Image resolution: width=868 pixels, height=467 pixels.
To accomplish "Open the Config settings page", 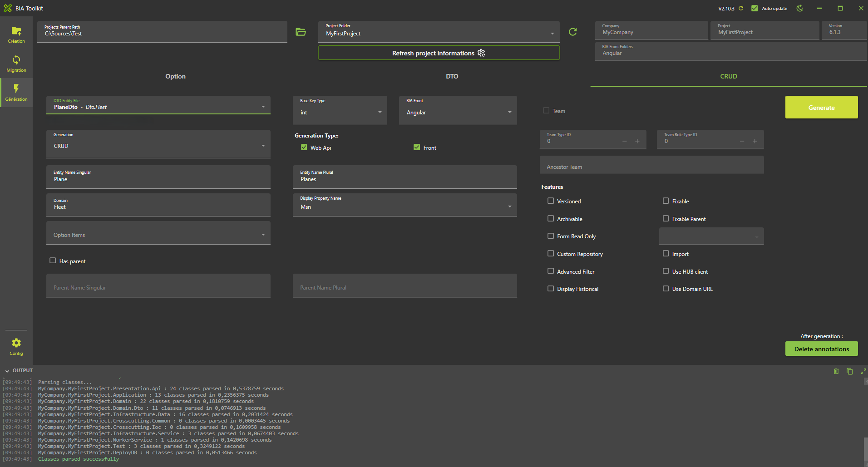I will click(x=16, y=347).
